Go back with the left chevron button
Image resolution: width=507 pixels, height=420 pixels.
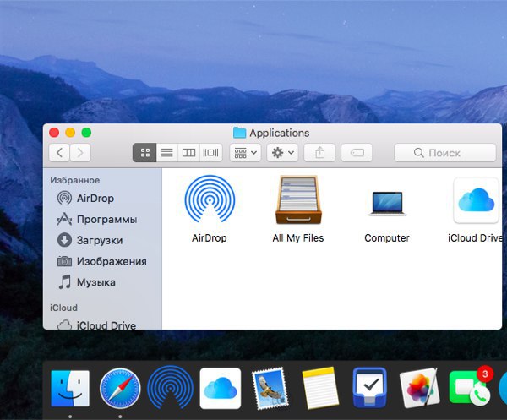pyautogui.click(x=59, y=153)
